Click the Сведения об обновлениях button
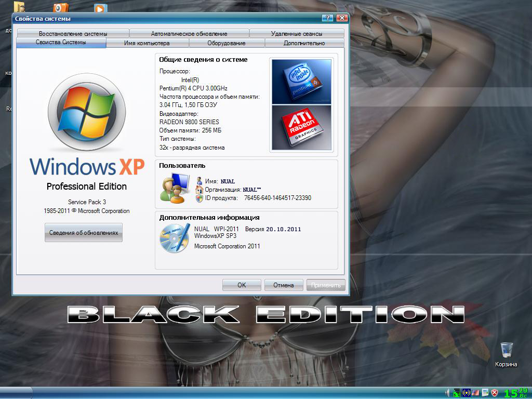Viewport: 532px width, 399px height. (x=84, y=232)
